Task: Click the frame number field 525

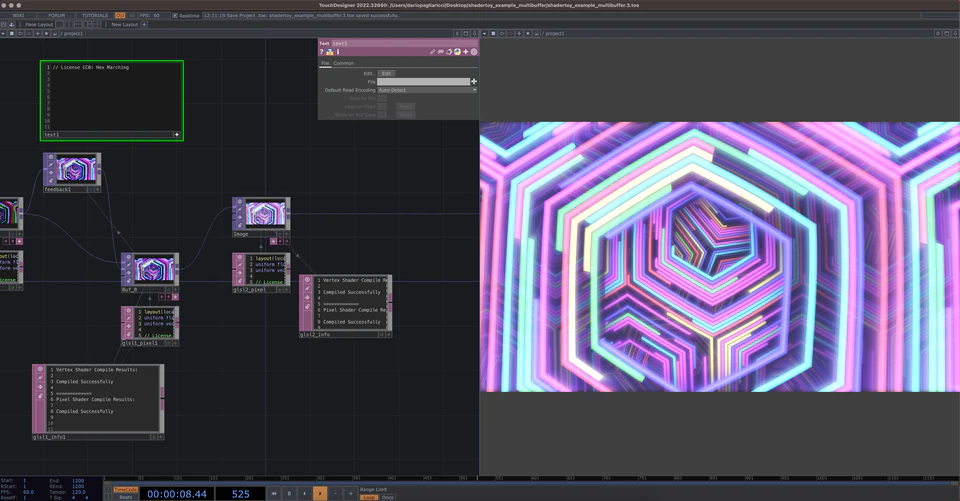Action: click(x=241, y=494)
